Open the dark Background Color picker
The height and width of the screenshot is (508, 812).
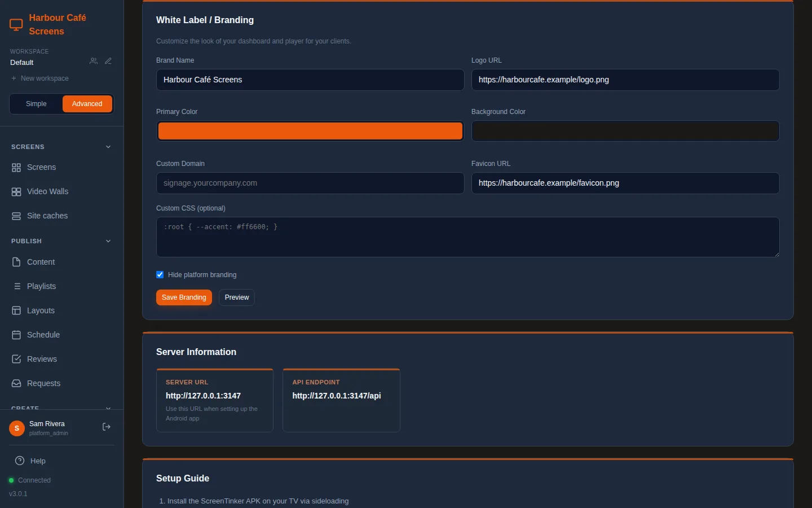(x=625, y=131)
